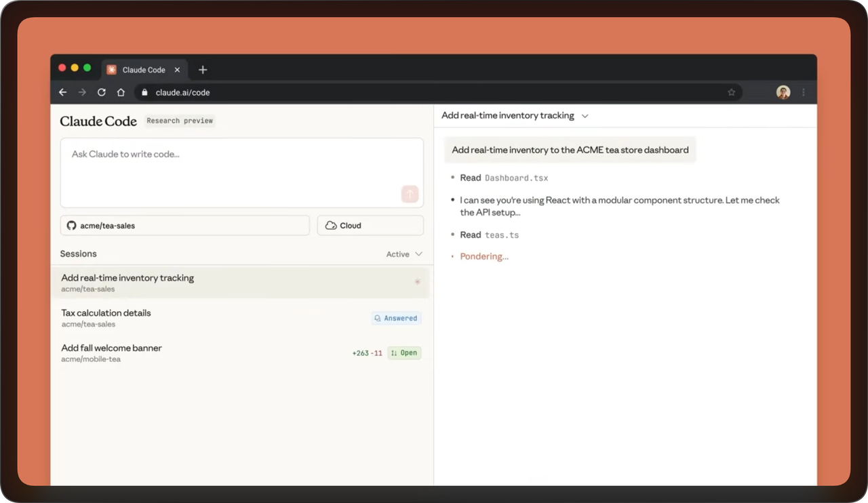Expand the session title dropdown chevron

[585, 116]
